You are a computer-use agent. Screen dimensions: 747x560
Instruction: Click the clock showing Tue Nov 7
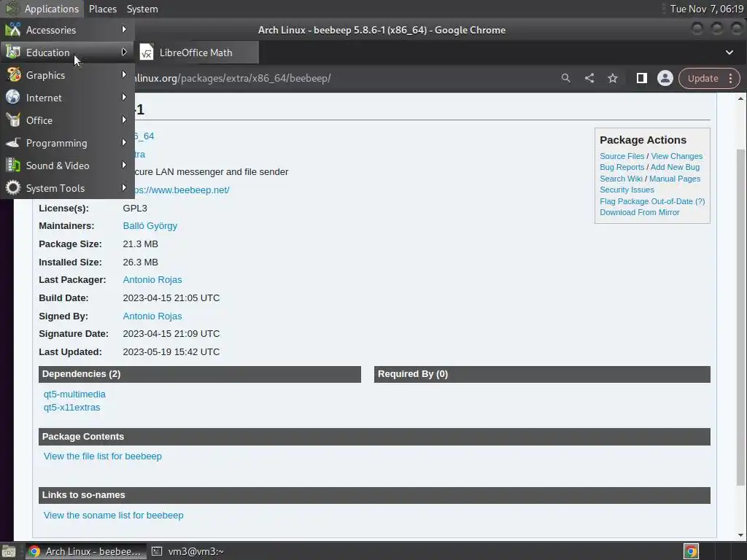pos(706,9)
